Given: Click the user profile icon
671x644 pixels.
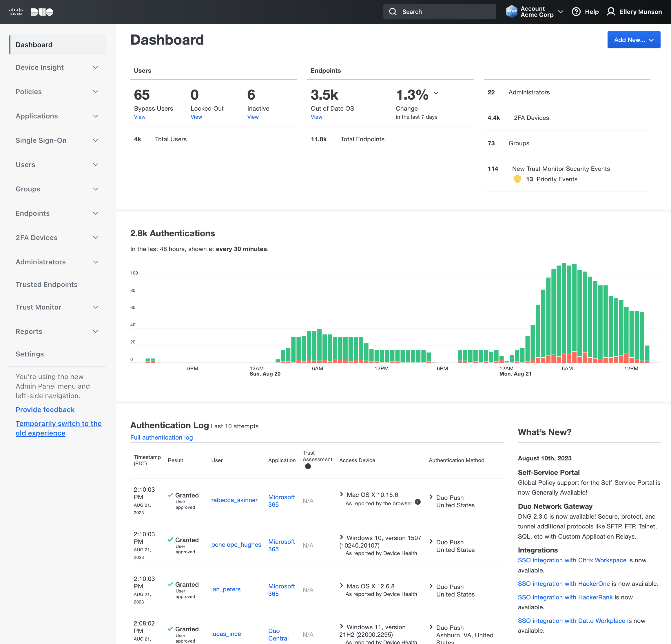Looking at the screenshot, I should [x=611, y=12].
